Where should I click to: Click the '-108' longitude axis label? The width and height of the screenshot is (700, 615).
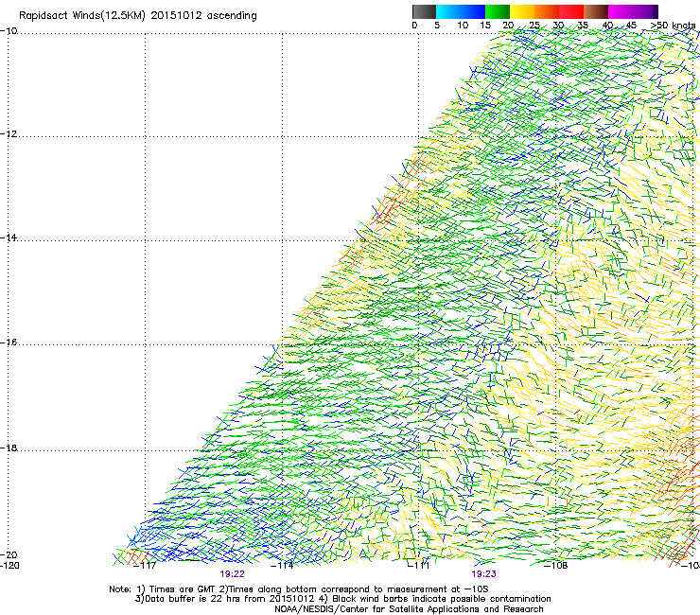(556, 566)
